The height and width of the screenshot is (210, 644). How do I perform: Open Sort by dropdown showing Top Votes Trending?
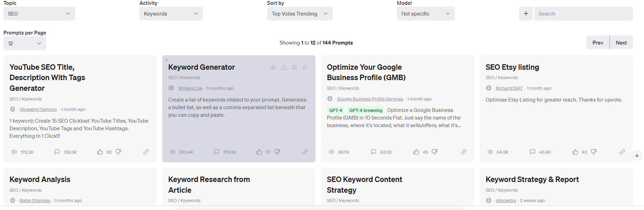point(300,14)
